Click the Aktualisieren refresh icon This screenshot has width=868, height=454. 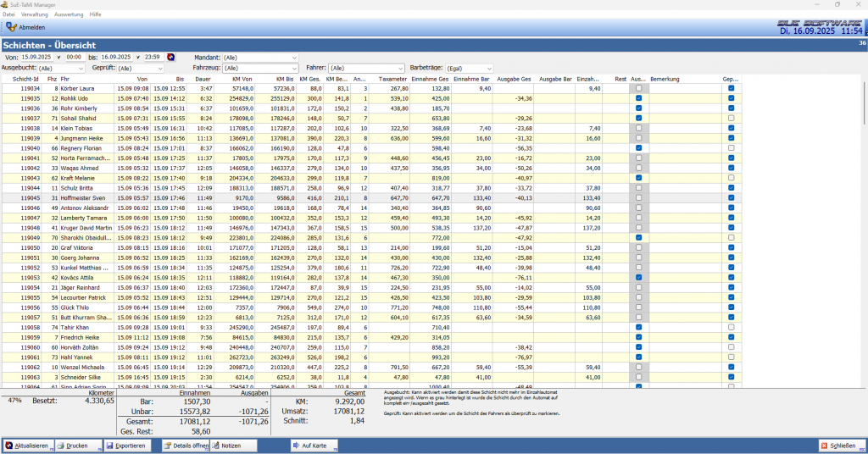pos(9,446)
